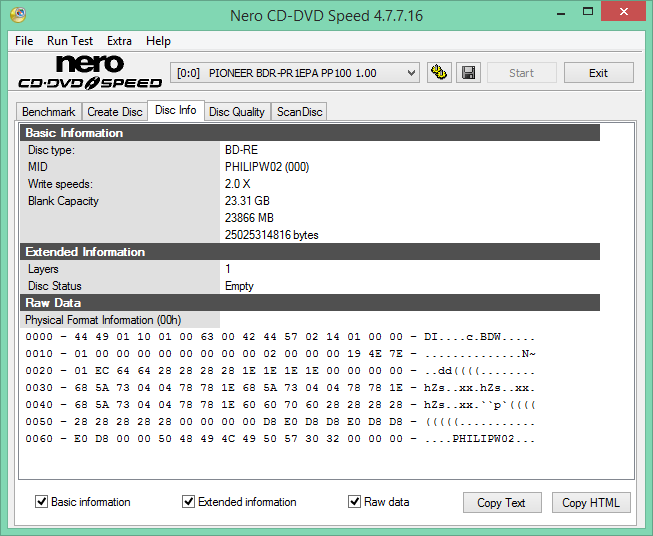Click the Disc type label
The height and width of the screenshot is (536, 653).
pos(51,150)
